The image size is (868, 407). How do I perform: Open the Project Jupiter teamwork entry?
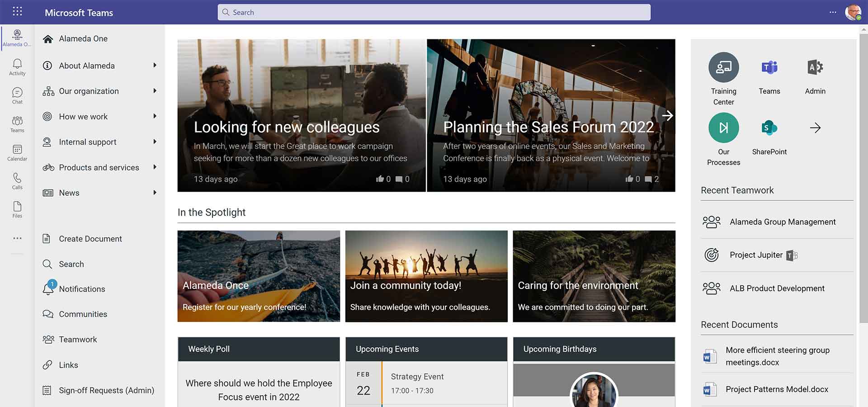pos(756,255)
